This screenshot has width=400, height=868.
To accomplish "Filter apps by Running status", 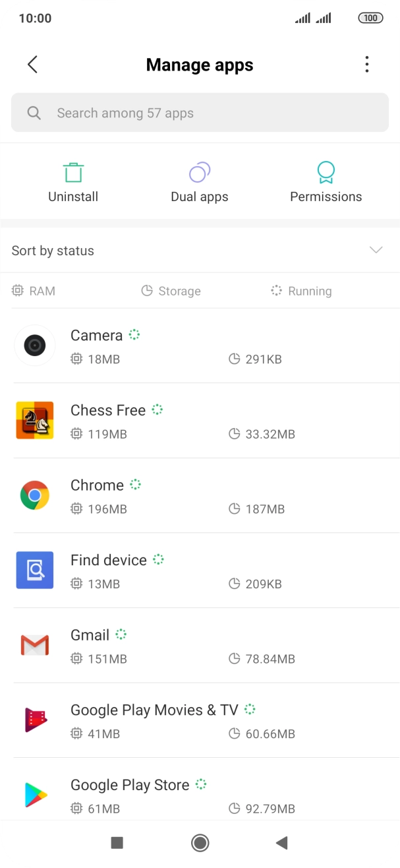I will coord(300,290).
